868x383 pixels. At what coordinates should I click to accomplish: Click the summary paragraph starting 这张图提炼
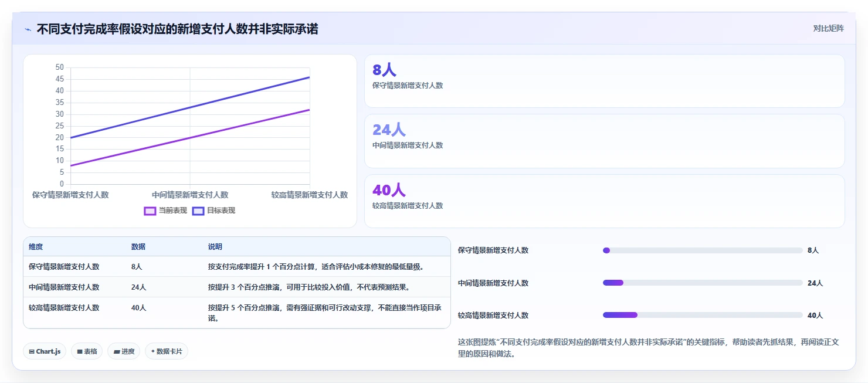pos(649,348)
